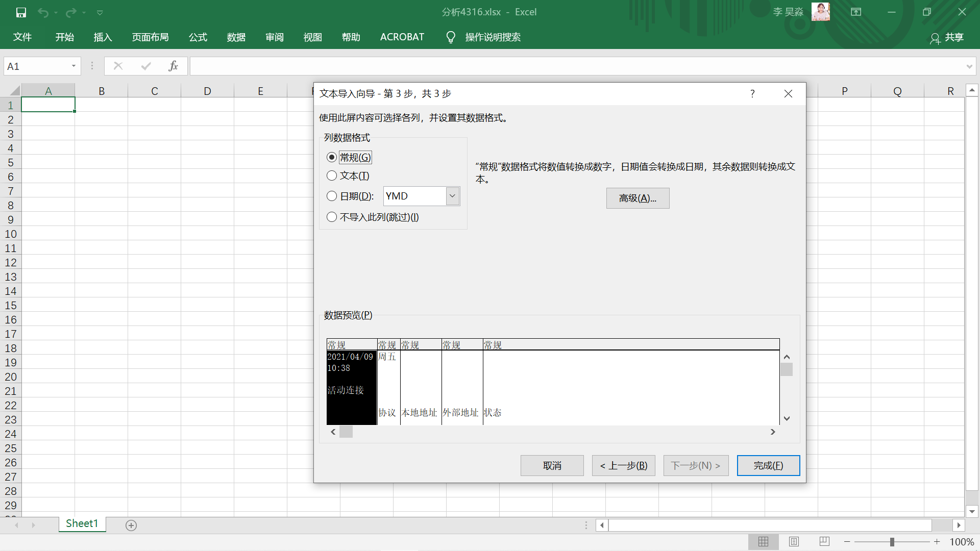This screenshot has width=980, height=551.
Task: Click the 完成(F) button
Action: click(768, 466)
